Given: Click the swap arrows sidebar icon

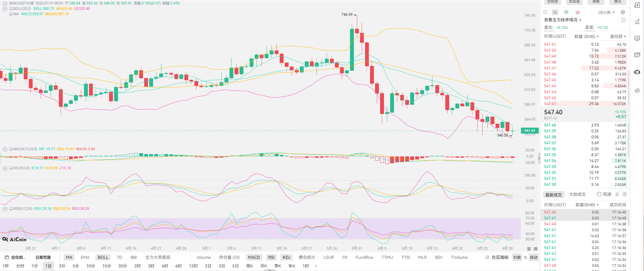Looking at the screenshot, I should (637, 90).
